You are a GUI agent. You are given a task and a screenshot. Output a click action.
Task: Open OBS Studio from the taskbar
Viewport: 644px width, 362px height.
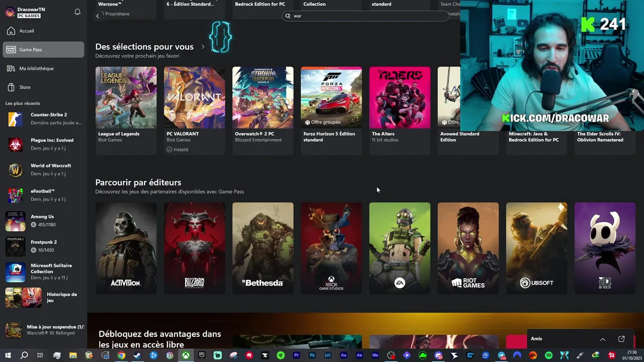click(x=390, y=355)
